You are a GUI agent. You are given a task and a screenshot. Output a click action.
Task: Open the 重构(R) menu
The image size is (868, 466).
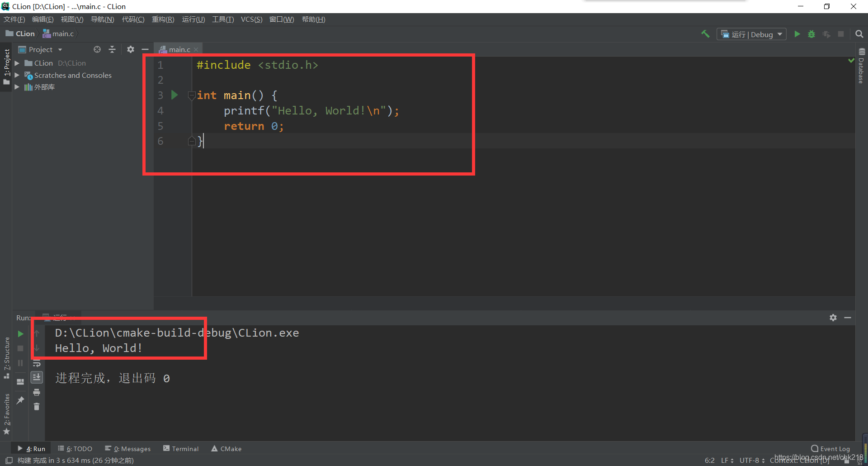click(x=163, y=19)
